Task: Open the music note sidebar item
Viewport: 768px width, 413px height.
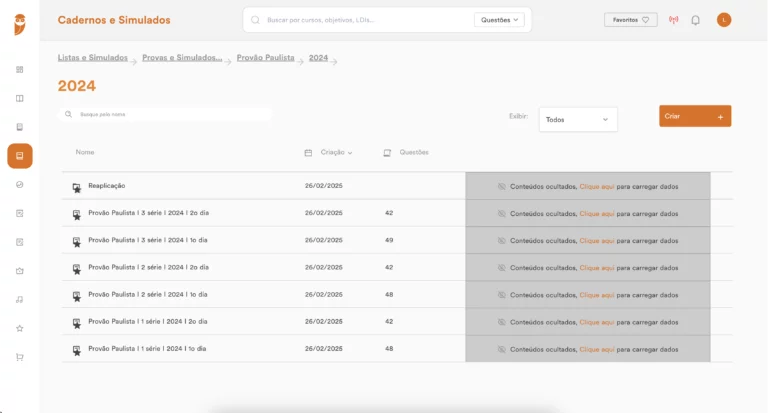Action: pyautogui.click(x=20, y=299)
